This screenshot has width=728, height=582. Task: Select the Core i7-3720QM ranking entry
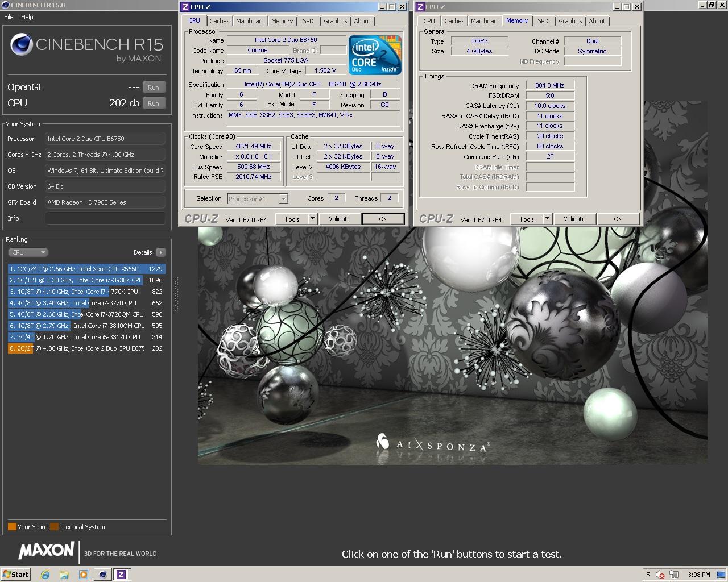(x=86, y=314)
